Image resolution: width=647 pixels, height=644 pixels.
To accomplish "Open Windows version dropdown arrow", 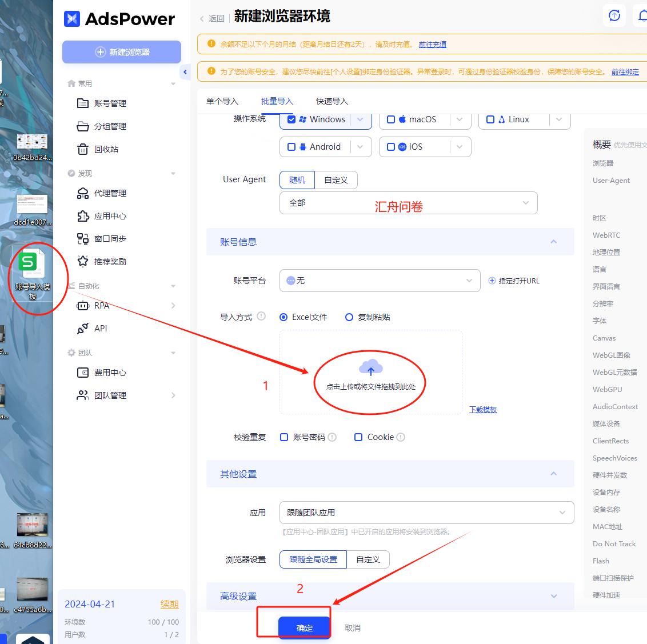I will [360, 119].
